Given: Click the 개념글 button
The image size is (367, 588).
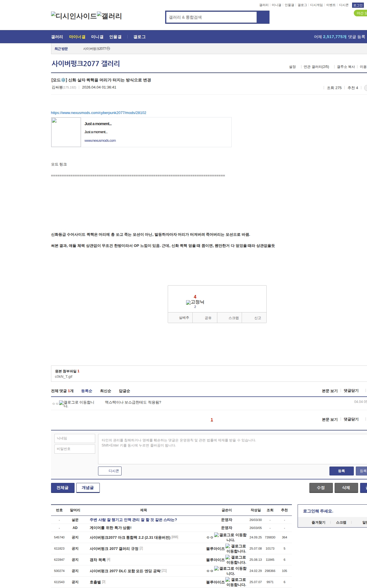Looking at the screenshot, I should (x=88, y=488).
